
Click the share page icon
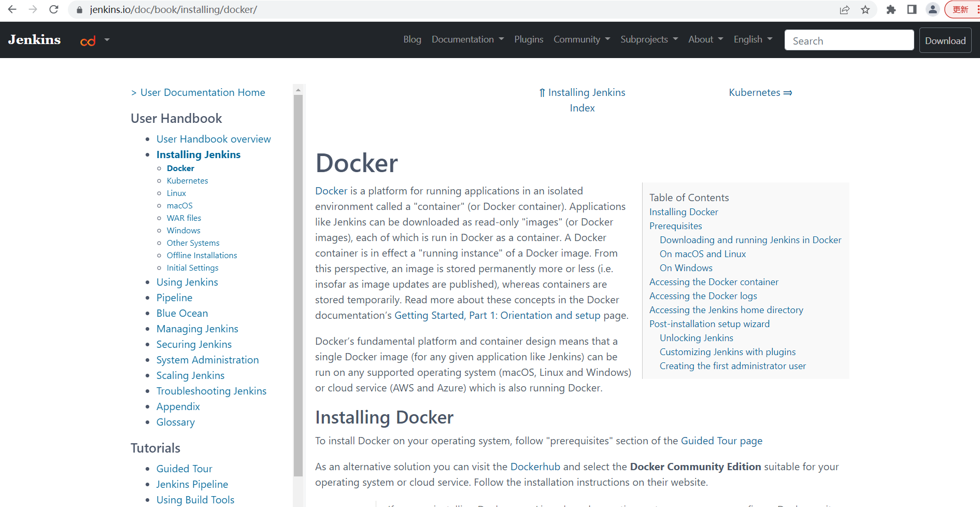click(845, 10)
